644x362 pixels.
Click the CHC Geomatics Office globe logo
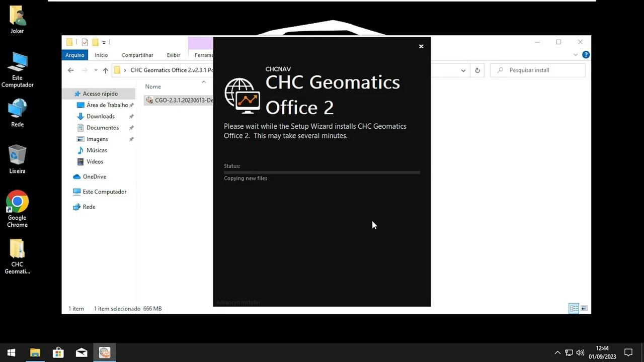[x=242, y=96]
